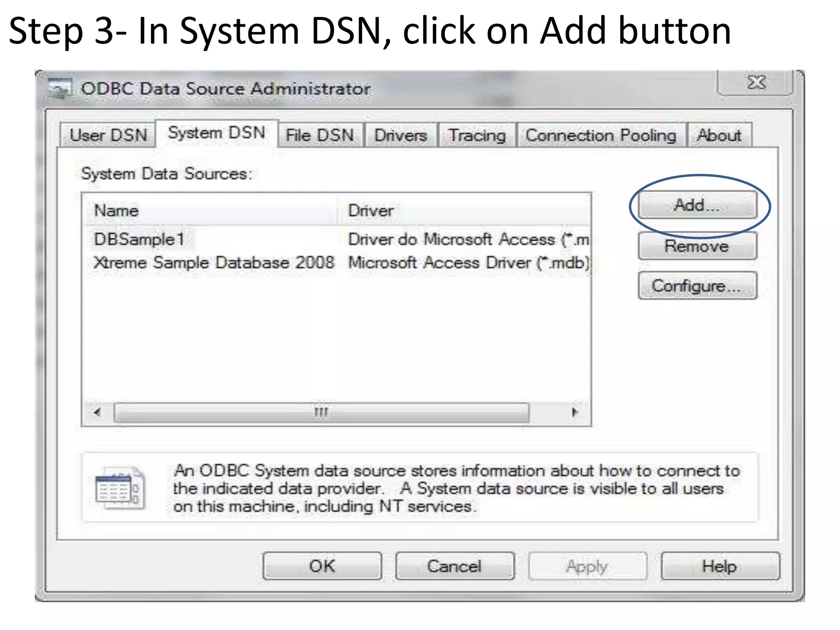Open Help from the dialog
This screenshot has width=840, height=630.
719,566
